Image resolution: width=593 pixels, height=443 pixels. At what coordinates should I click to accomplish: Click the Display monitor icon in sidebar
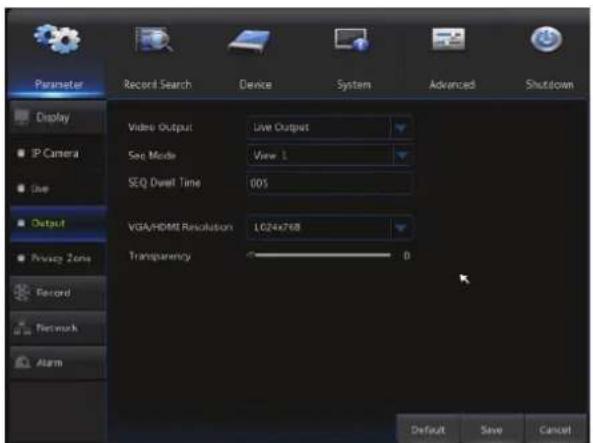click(22, 117)
